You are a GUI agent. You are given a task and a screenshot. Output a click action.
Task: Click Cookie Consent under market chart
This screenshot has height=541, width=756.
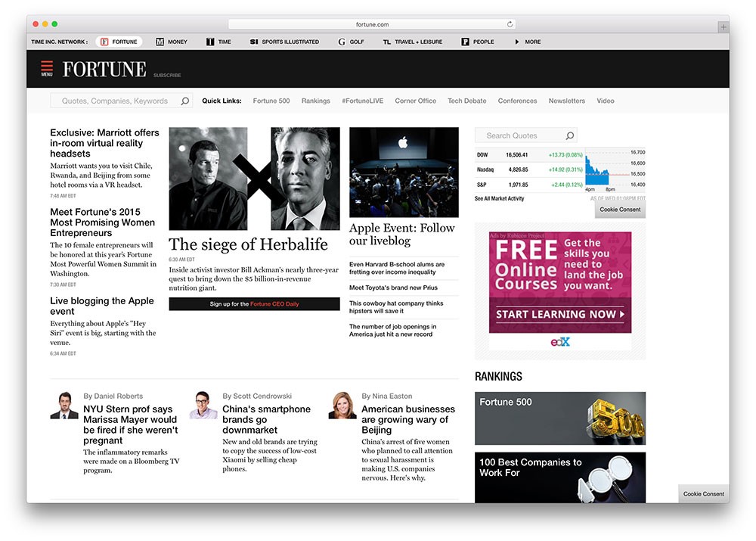coord(620,210)
